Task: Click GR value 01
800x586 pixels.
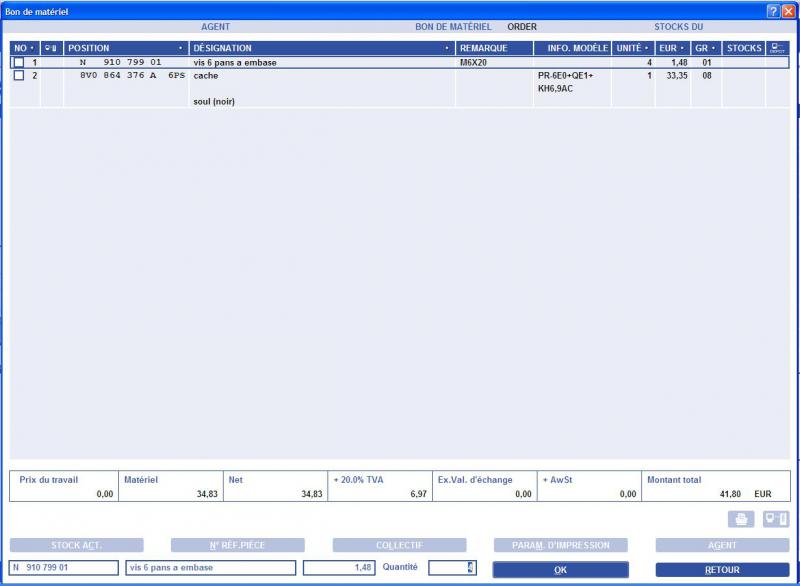Action: click(707, 62)
